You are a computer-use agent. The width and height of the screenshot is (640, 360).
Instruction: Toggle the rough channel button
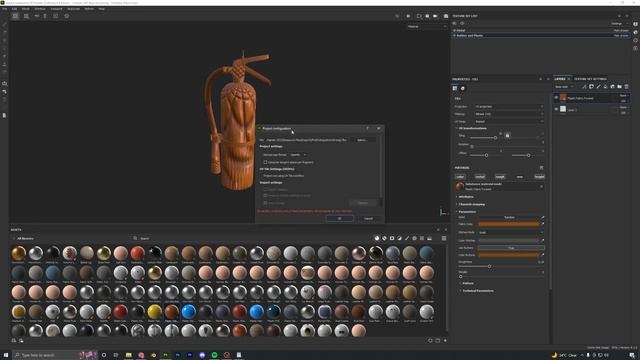coord(500,177)
